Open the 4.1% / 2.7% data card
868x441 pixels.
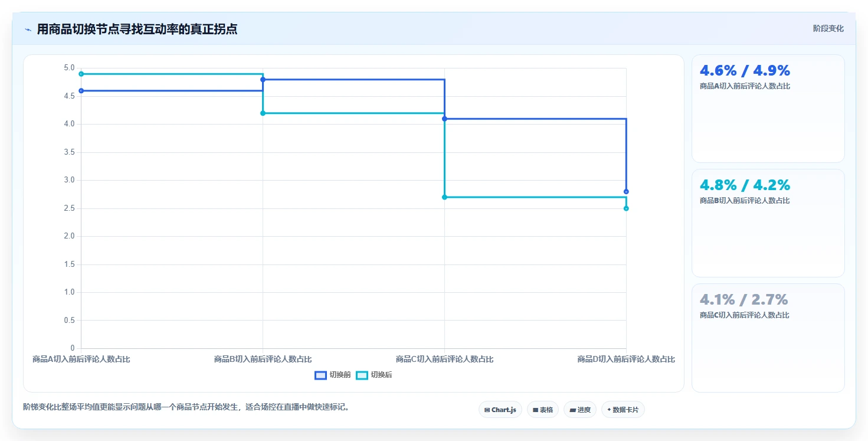(768, 338)
